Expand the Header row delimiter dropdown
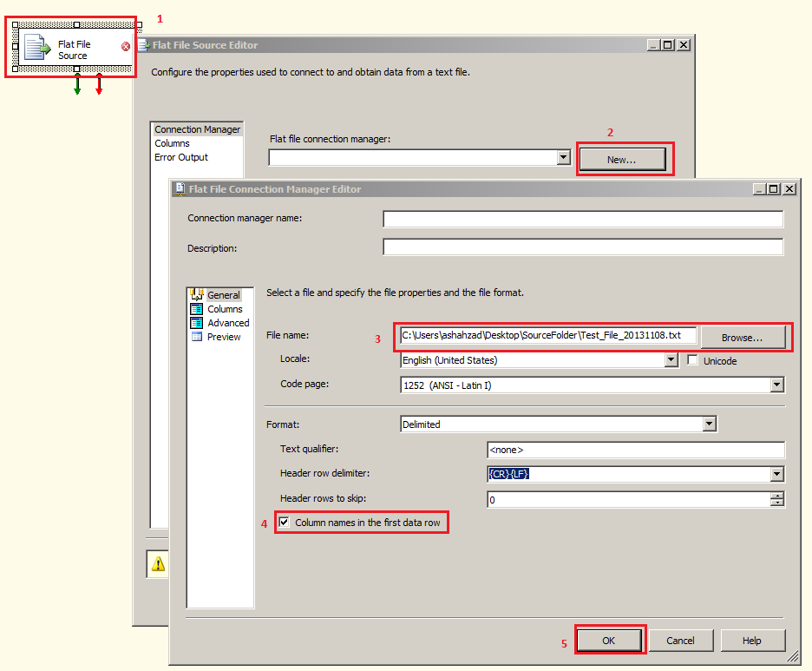The image size is (812, 671). (776, 474)
